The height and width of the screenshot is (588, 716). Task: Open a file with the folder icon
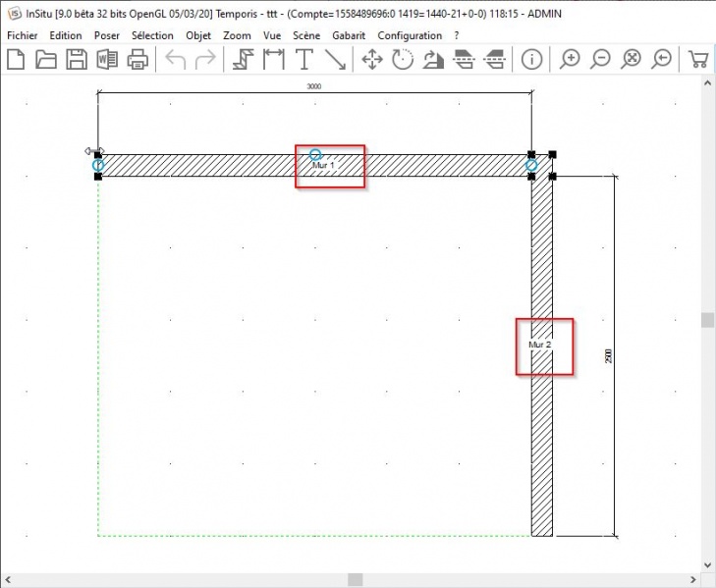point(46,60)
